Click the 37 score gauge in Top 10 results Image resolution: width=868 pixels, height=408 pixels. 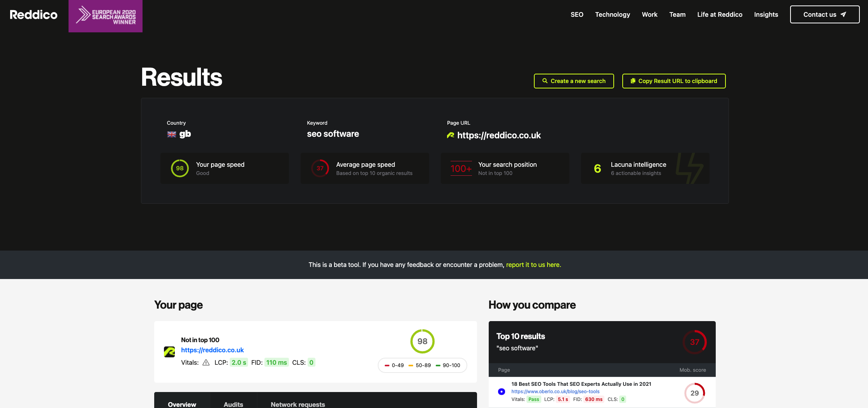click(695, 342)
